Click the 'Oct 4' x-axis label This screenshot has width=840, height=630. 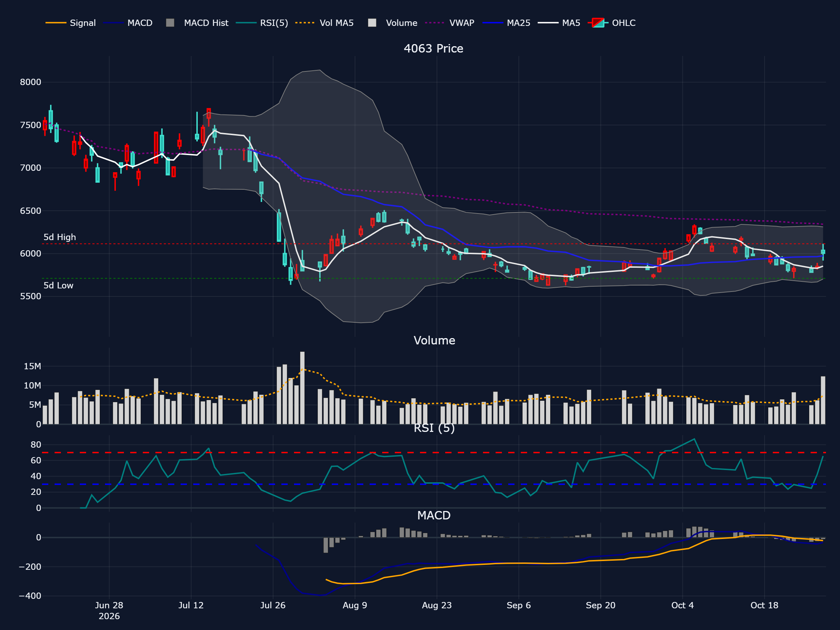[x=682, y=605]
